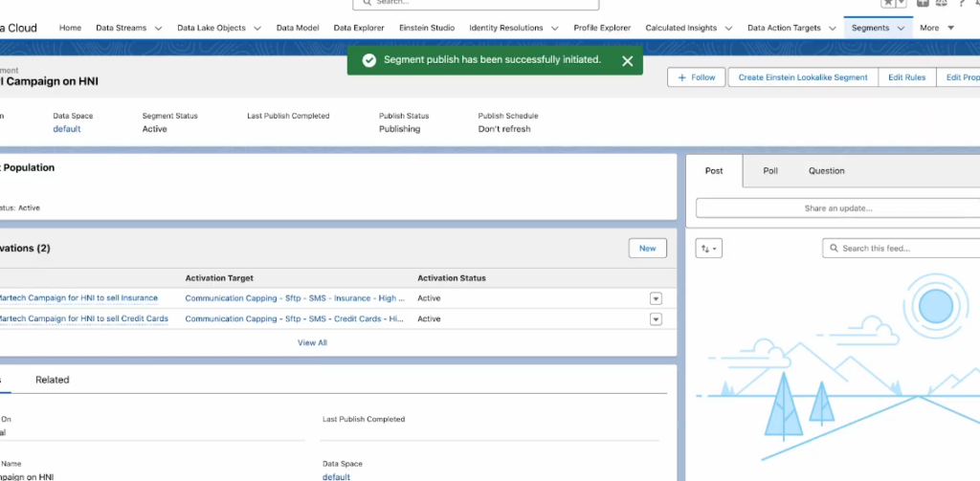Switch to the Poll tab
Viewport: 980px width, 481px height.
tap(770, 171)
